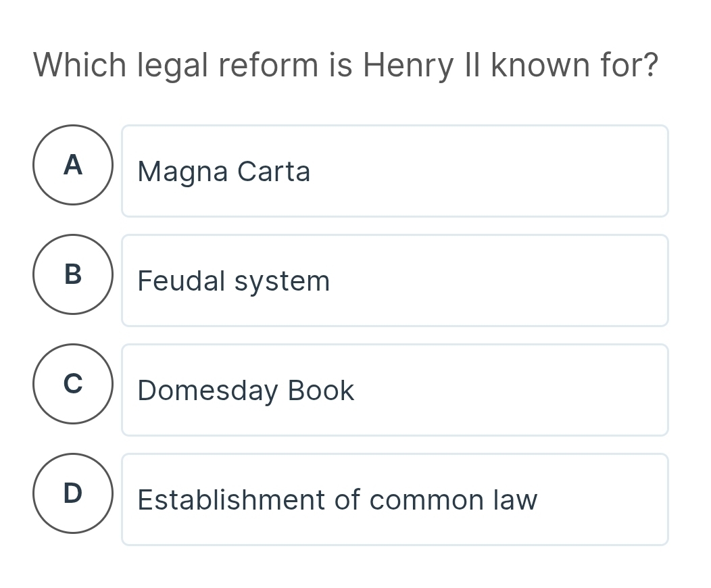The image size is (711, 588).
Task: Click the 'Magna Carta' text label
Action: 224,172
